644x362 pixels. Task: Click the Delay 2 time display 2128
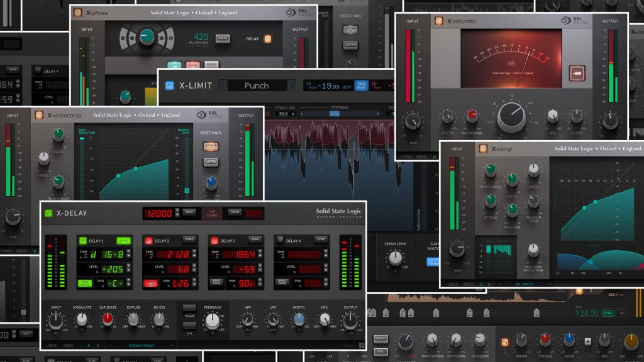point(174,255)
